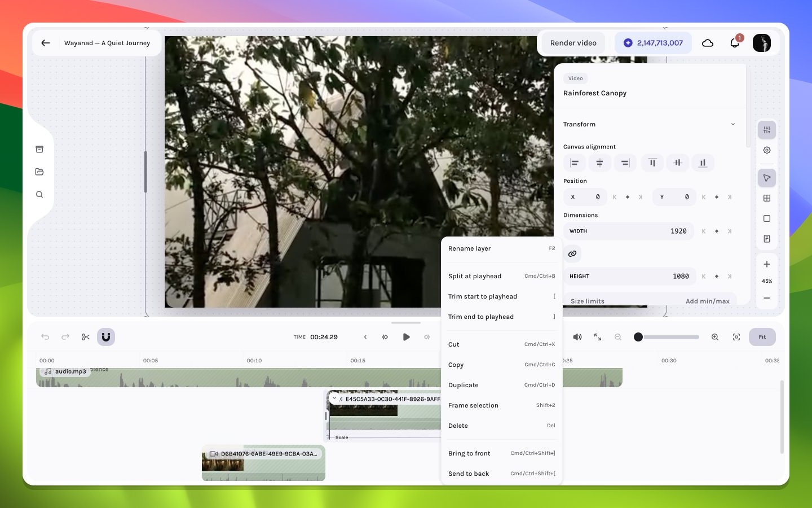Click the Height 1080 input field
The height and width of the screenshot is (508, 812).
click(x=630, y=277)
